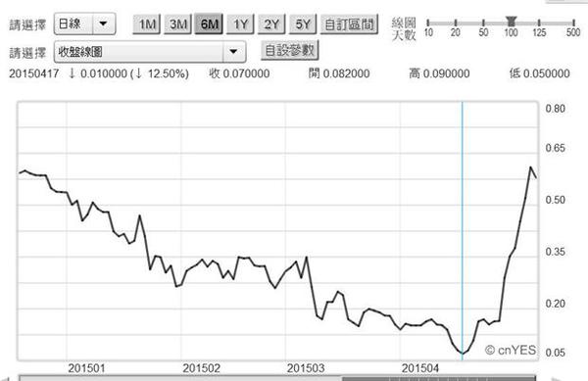Open the 收盤線圖 chart type dropdown

point(150,52)
